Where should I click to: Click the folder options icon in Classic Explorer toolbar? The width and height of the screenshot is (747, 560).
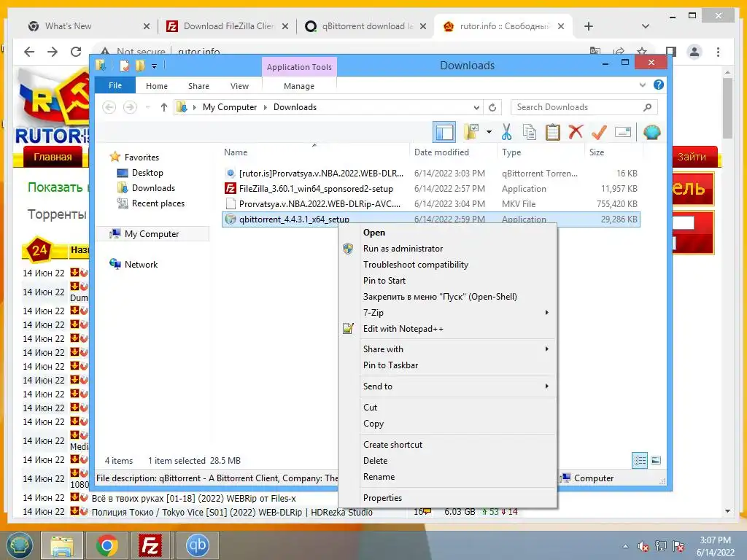point(471,132)
